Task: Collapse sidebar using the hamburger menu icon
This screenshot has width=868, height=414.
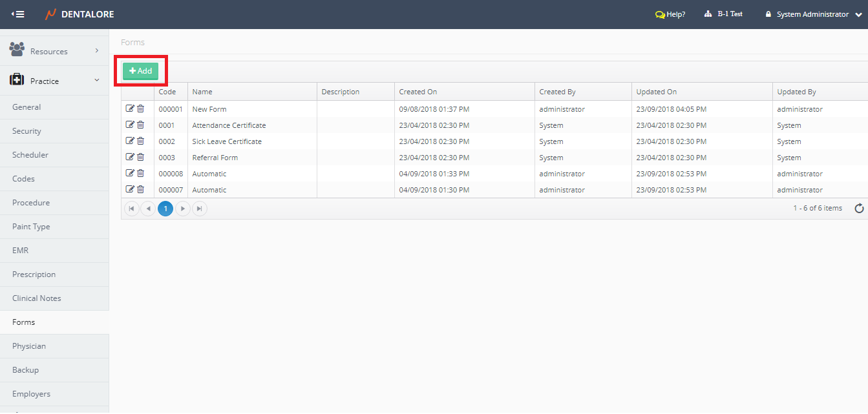Action: tap(18, 14)
